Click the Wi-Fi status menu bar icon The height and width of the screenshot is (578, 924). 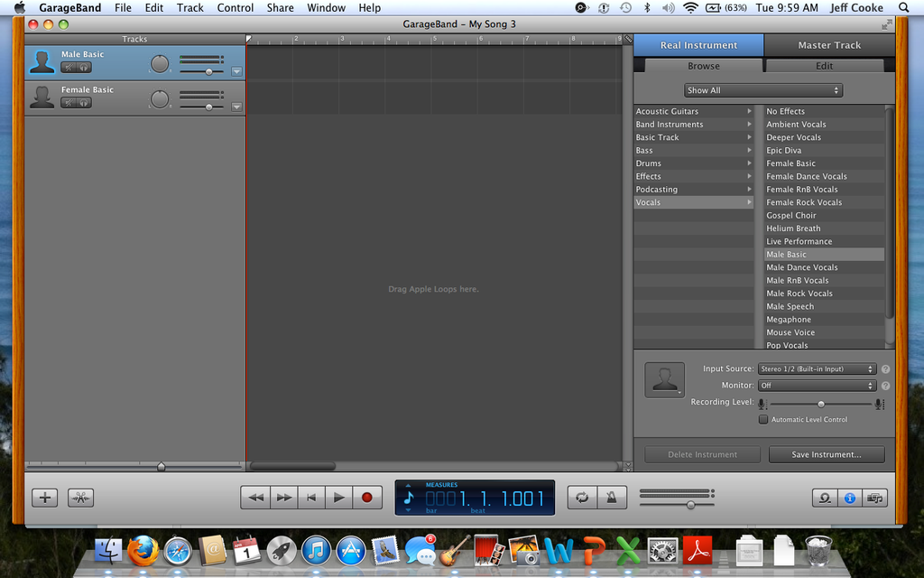pos(690,7)
